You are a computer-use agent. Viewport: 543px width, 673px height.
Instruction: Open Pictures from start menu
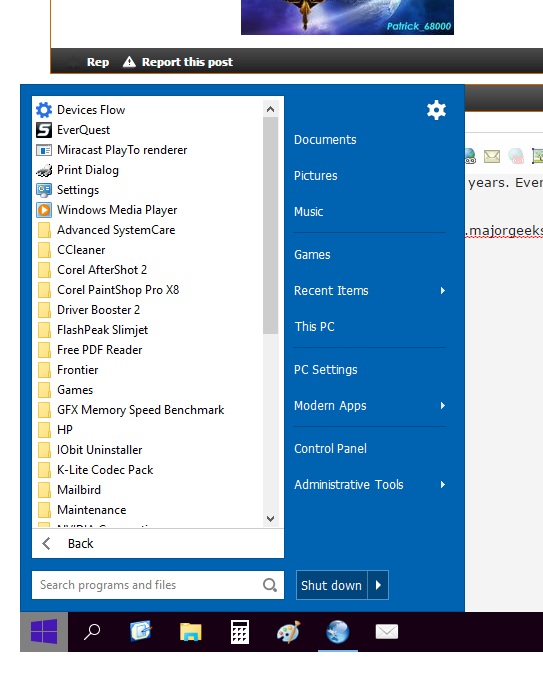[315, 176]
